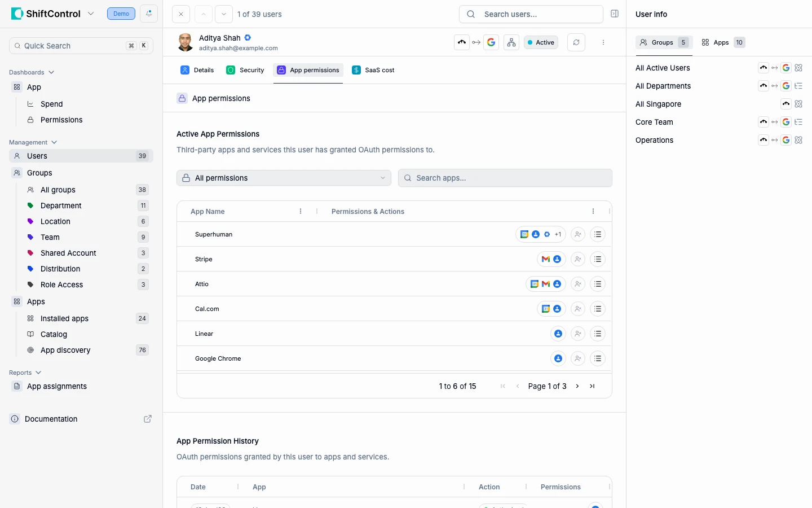The height and width of the screenshot is (508, 812).
Task: Click the user icon in Linear row
Action: 577,334
